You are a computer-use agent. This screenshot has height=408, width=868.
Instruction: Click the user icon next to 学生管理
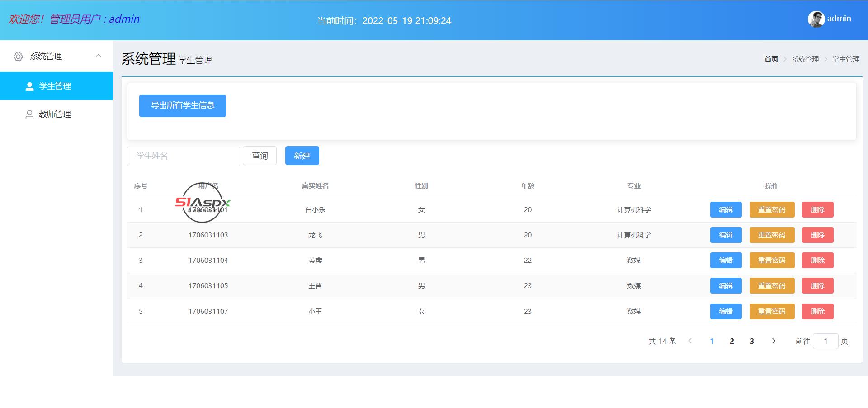tap(29, 86)
